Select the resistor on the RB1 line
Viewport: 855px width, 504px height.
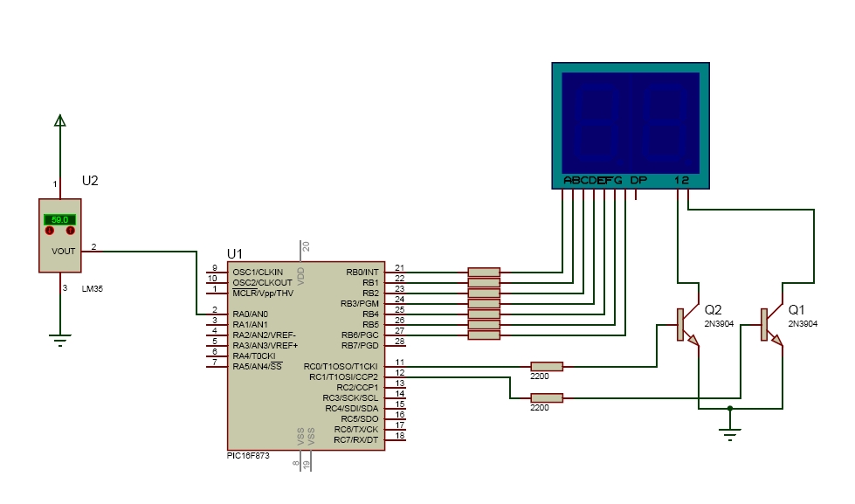[484, 282]
